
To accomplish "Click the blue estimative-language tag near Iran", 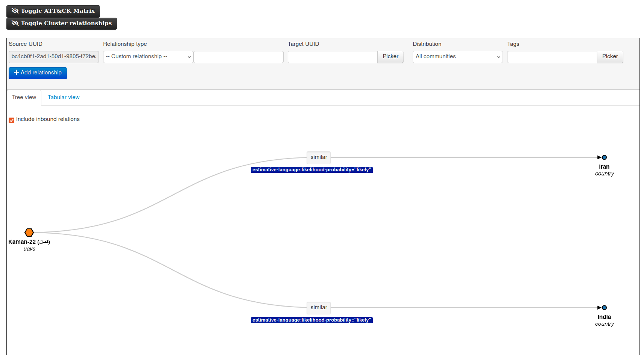I will pos(311,169).
